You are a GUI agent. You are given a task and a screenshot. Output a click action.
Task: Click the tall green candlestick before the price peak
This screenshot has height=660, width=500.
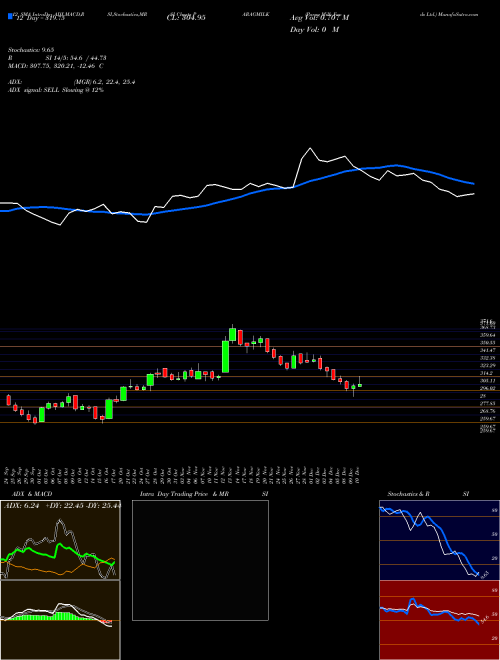click(x=226, y=357)
